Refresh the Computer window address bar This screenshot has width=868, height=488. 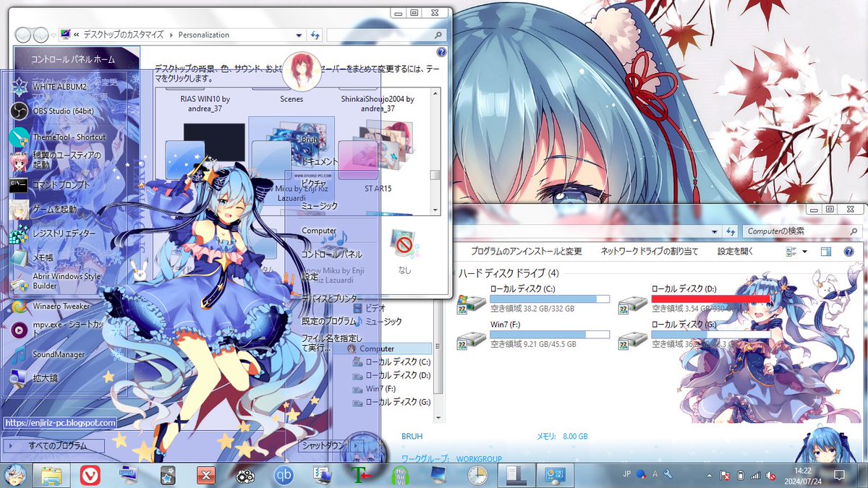731,231
